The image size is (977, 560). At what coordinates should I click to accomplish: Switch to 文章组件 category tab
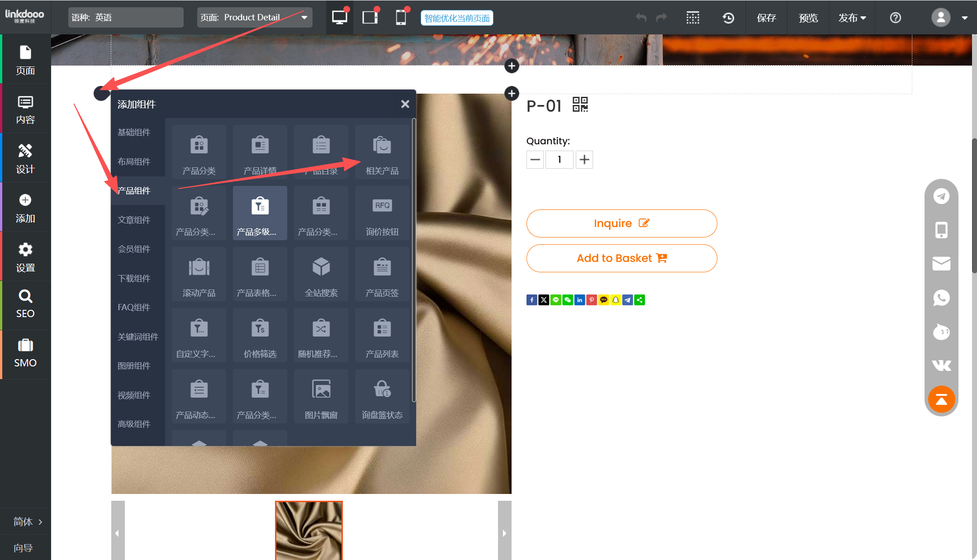click(134, 220)
